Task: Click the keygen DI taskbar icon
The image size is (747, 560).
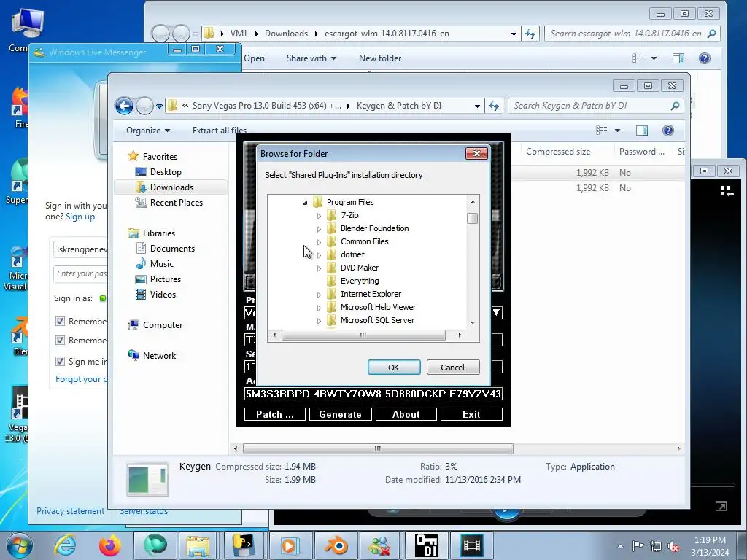Action: click(x=426, y=545)
